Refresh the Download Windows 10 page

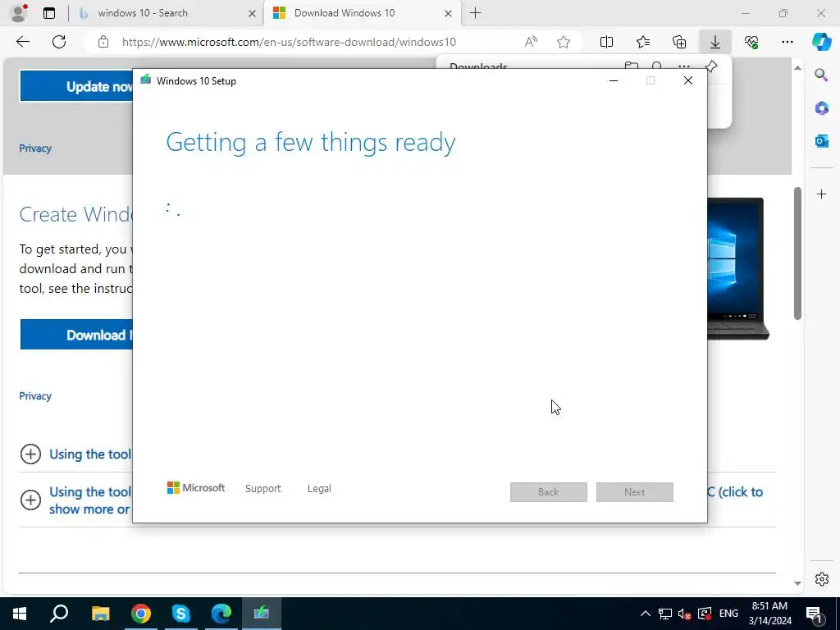click(x=59, y=42)
